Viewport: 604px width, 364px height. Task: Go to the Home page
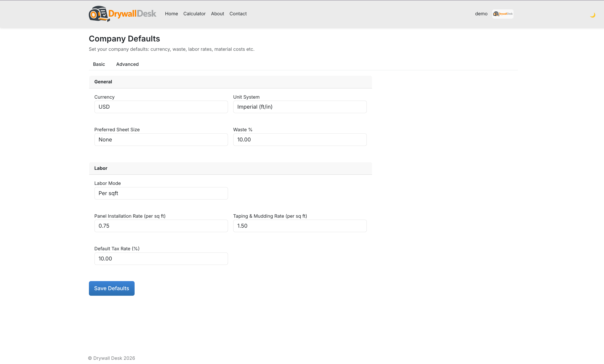click(x=171, y=14)
